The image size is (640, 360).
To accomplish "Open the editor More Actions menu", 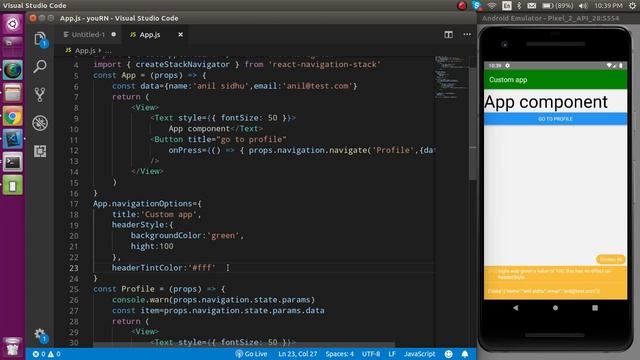I will (467, 35).
